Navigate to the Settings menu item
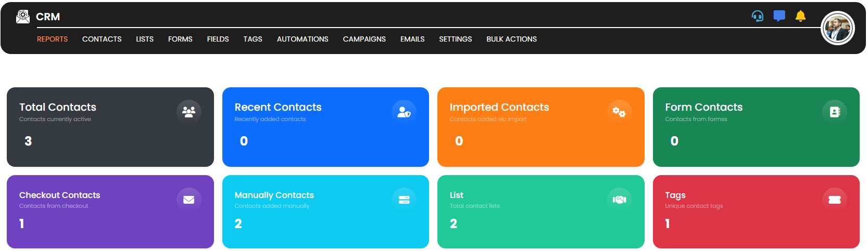 click(455, 39)
